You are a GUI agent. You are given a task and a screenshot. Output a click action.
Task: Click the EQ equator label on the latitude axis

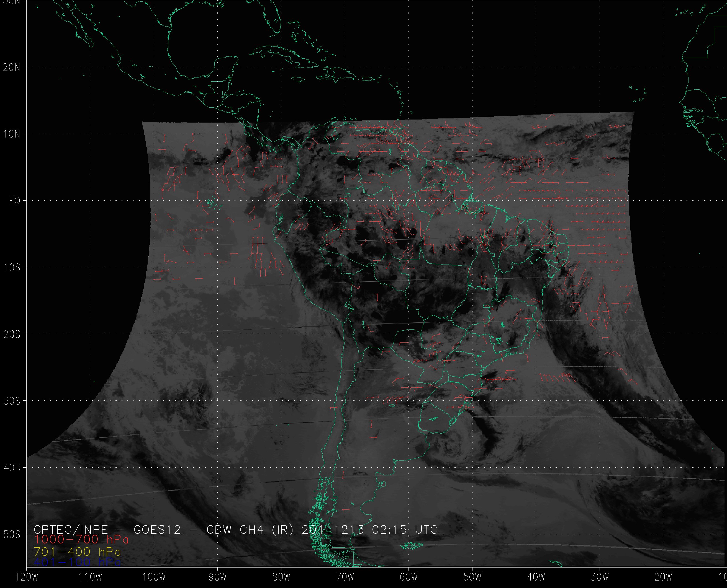[15, 201]
